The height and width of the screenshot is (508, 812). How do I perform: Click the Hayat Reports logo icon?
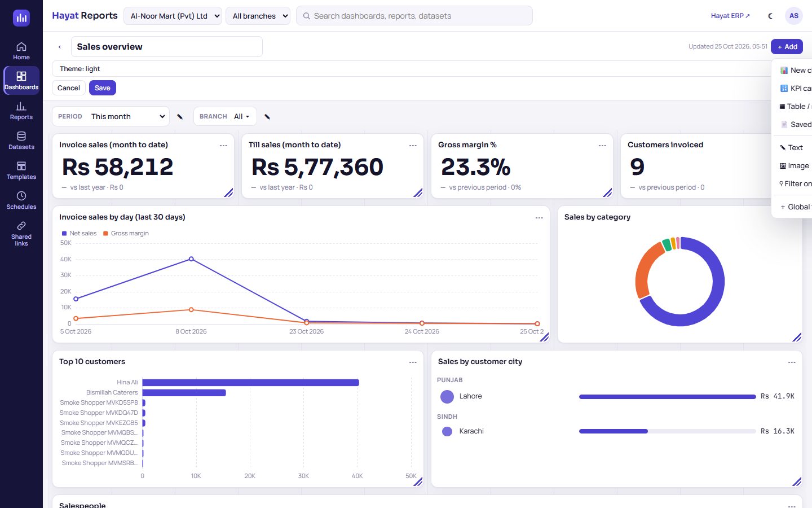21,18
